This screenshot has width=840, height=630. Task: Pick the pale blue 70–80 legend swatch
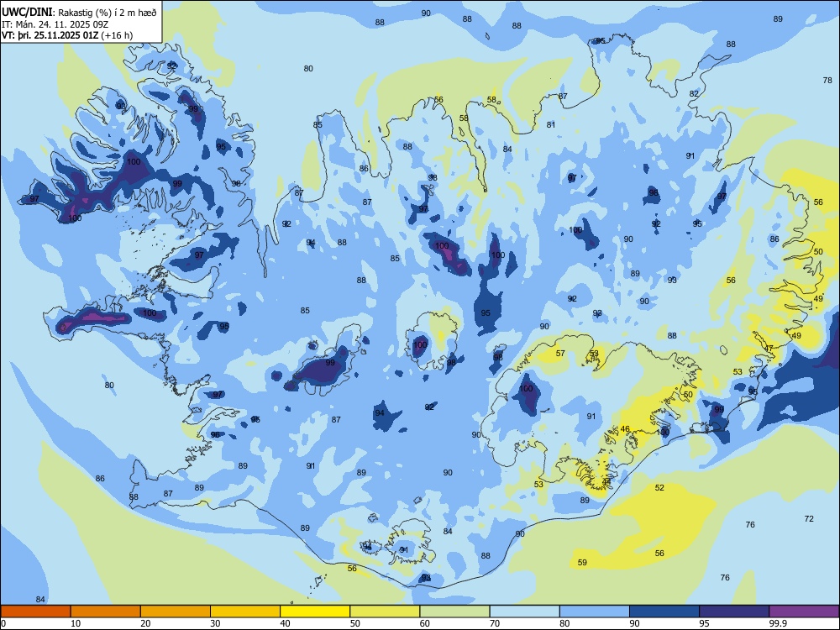[524, 612]
